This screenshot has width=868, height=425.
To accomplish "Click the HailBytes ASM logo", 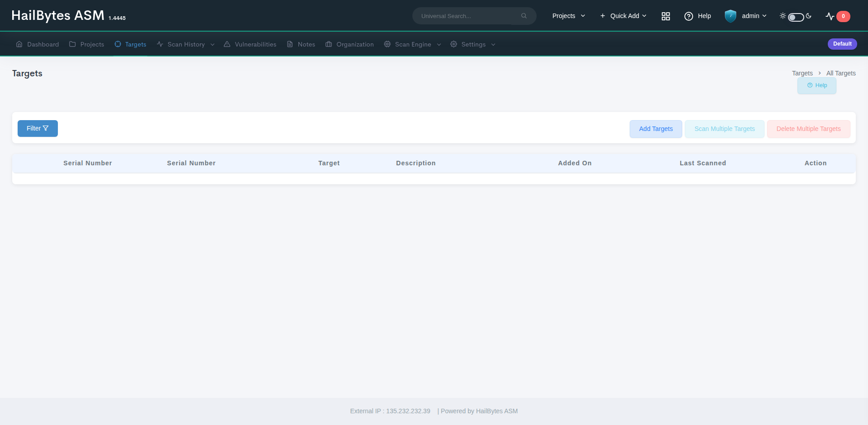I will (x=58, y=15).
